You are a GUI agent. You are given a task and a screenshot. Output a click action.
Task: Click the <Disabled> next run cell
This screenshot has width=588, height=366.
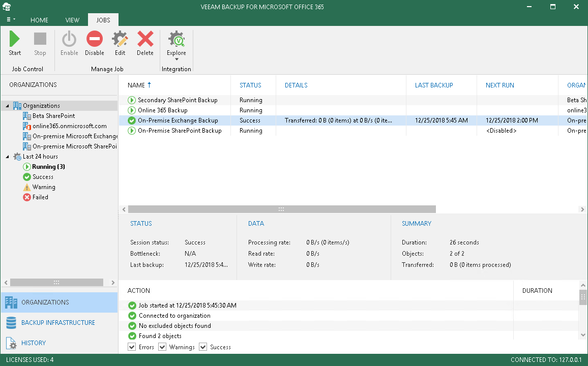click(501, 130)
